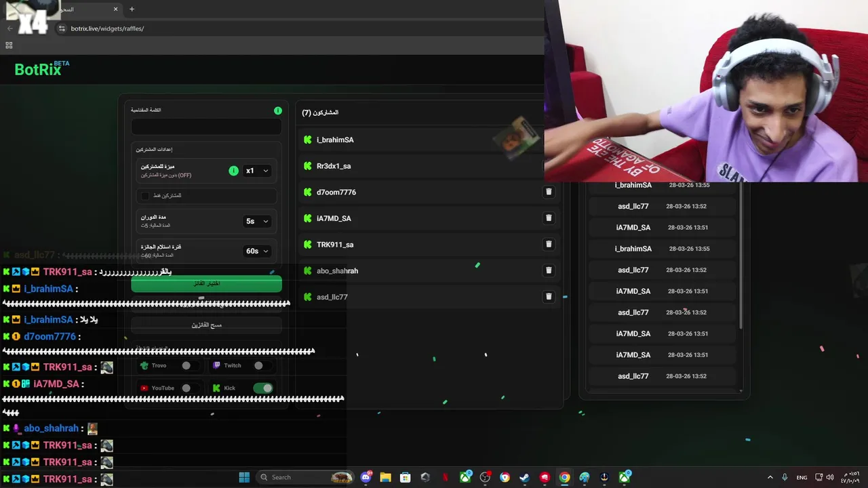
Task: Open the browser apps grid icon
Action: coord(9,45)
